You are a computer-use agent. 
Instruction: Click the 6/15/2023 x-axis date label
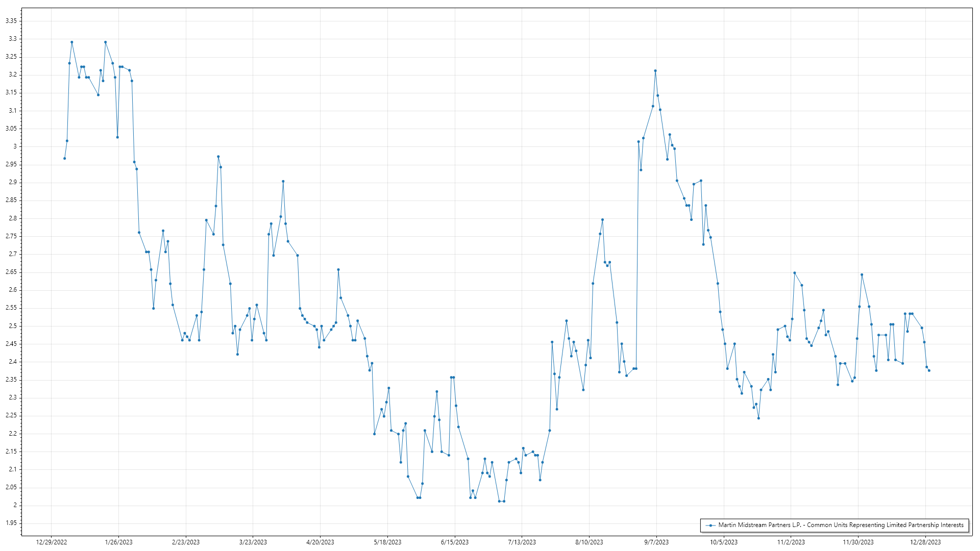click(x=454, y=542)
